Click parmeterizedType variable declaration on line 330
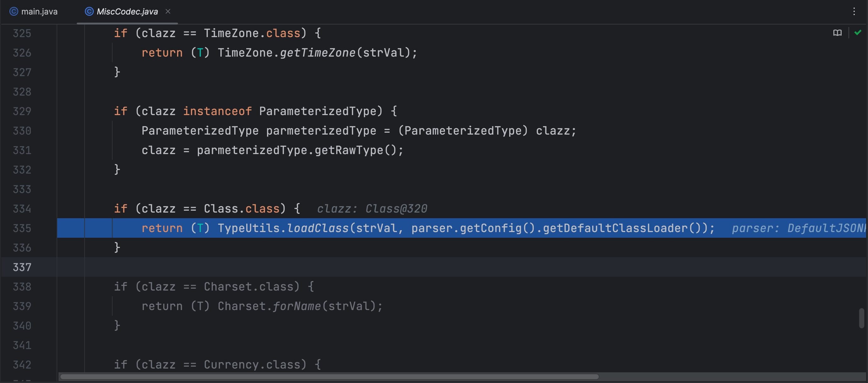 click(x=321, y=131)
